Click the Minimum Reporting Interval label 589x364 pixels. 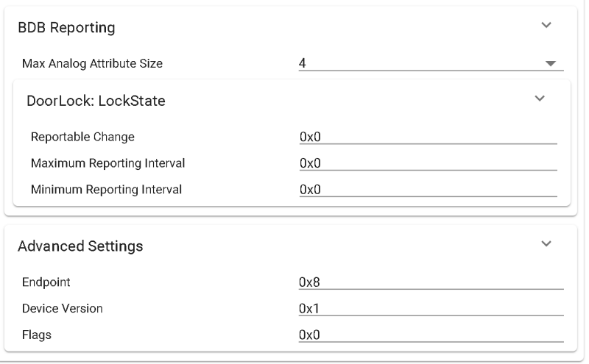point(106,189)
